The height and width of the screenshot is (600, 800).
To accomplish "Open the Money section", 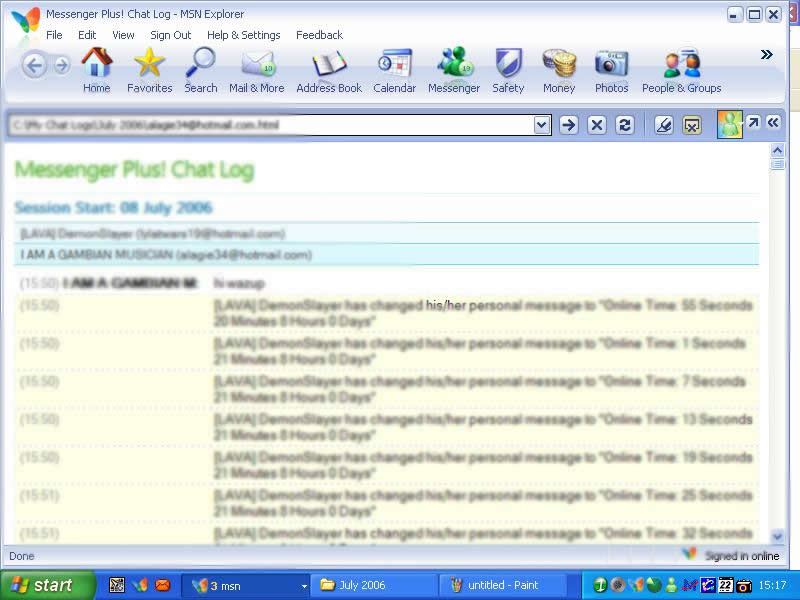I will 559,69.
